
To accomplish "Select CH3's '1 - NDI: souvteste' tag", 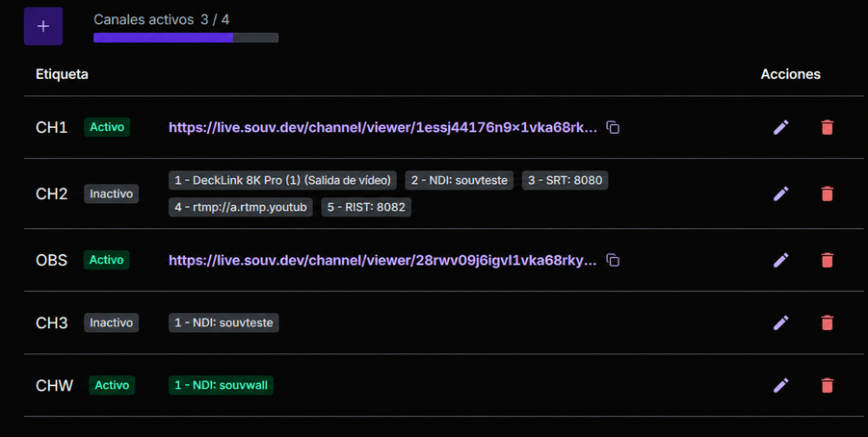I will coord(224,322).
